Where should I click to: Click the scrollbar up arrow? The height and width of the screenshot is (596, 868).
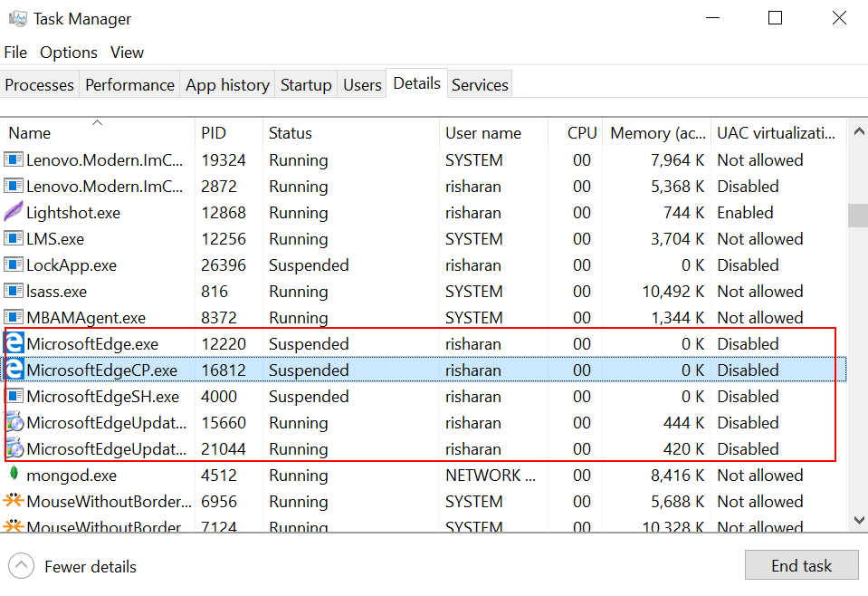pyautogui.click(x=859, y=132)
